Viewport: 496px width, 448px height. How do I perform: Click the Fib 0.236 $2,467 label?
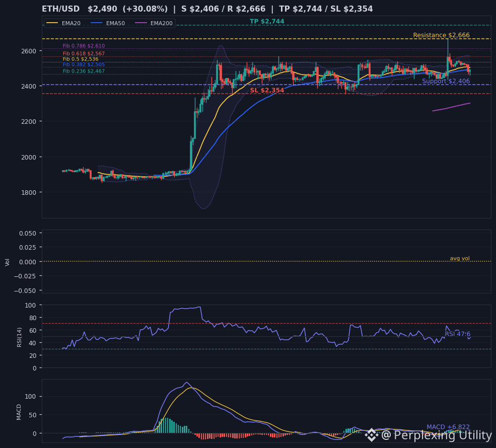point(84,71)
